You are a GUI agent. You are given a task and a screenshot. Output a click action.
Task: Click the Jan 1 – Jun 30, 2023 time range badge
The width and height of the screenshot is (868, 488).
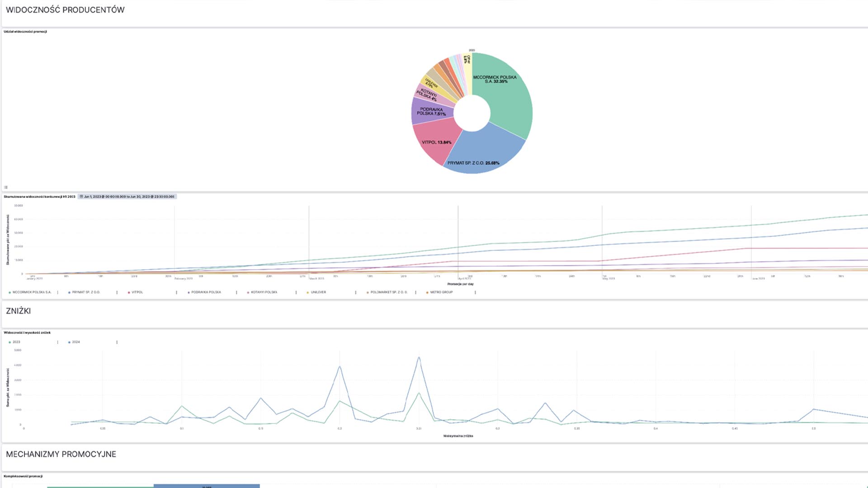[x=129, y=197]
